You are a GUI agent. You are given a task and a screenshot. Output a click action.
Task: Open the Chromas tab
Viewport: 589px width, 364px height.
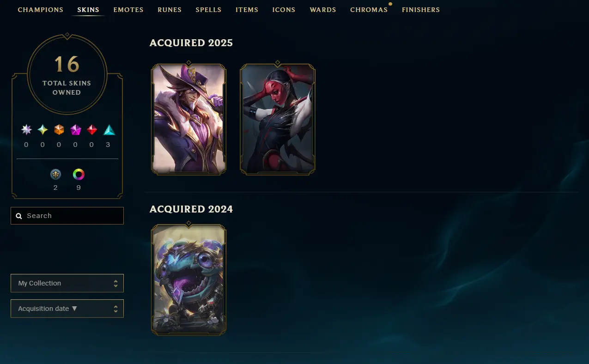click(x=369, y=10)
